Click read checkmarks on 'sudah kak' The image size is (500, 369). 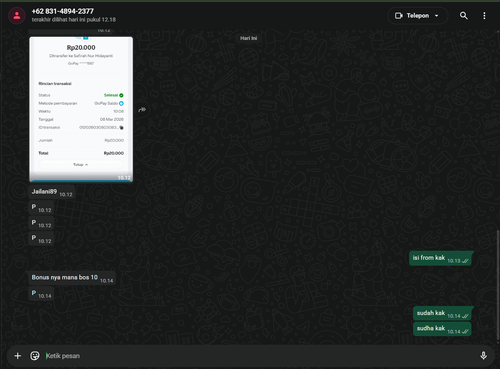[x=465, y=316]
